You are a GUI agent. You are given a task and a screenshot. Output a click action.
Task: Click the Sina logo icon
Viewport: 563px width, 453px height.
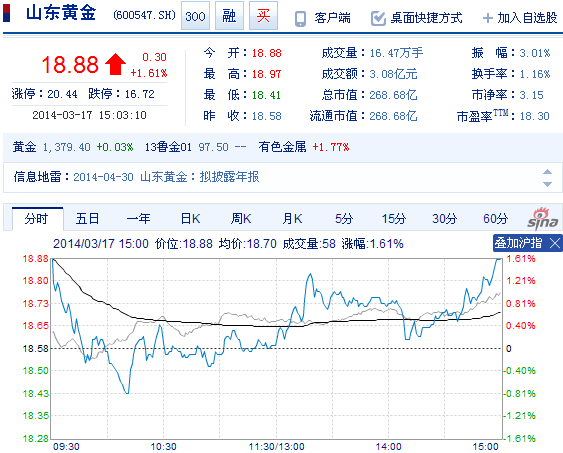[543, 218]
